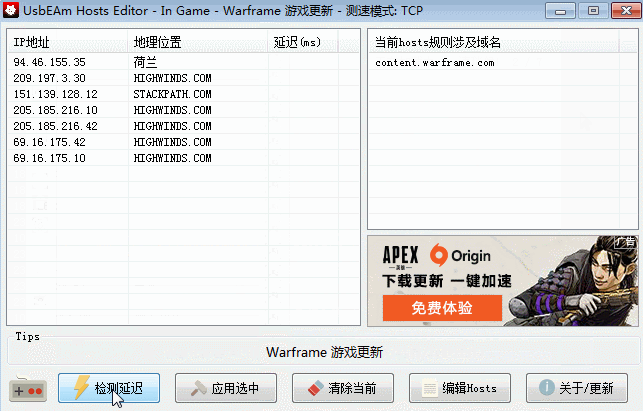Click the 免费体验 ad button
643x411 pixels.
coord(440,308)
